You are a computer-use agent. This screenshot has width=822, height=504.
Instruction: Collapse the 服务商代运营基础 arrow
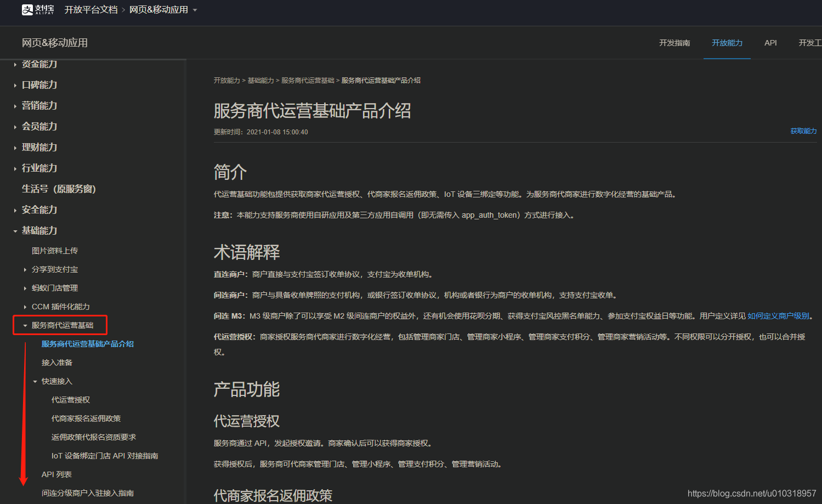(25, 326)
